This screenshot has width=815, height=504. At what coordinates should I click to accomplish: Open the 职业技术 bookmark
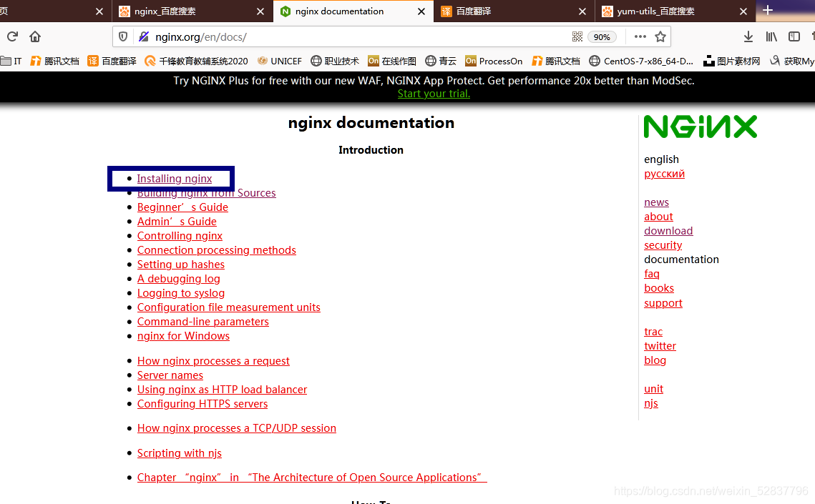(335, 61)
